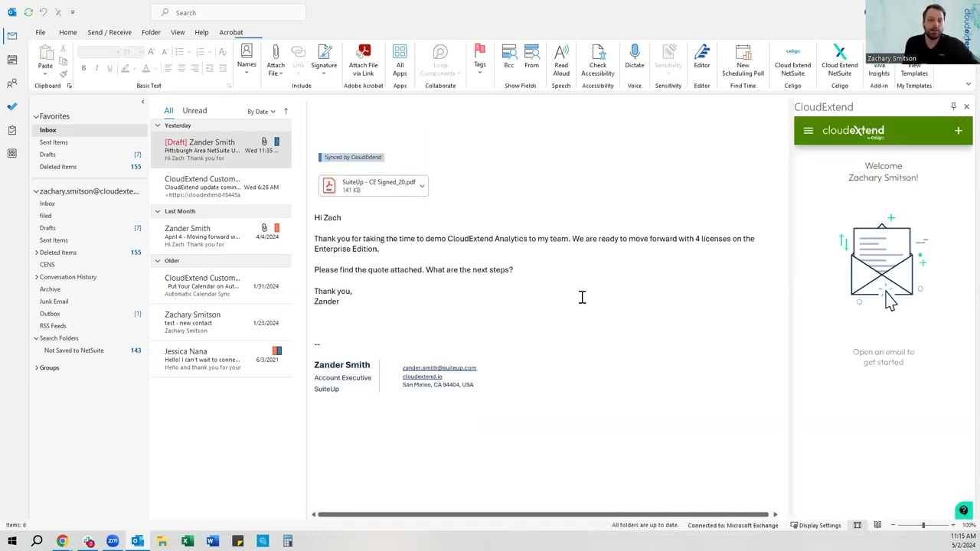Open the Editor tool

[x=702, y=57]
